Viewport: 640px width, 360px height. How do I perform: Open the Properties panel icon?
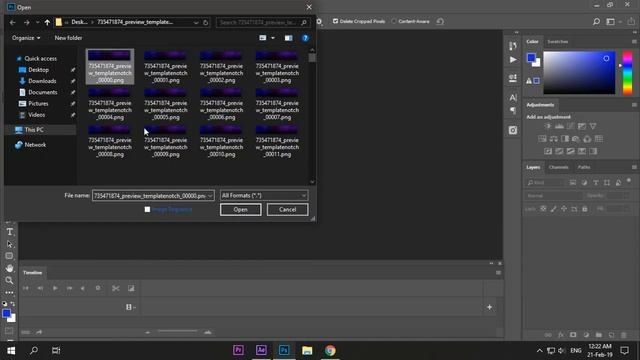pos(513,78)
